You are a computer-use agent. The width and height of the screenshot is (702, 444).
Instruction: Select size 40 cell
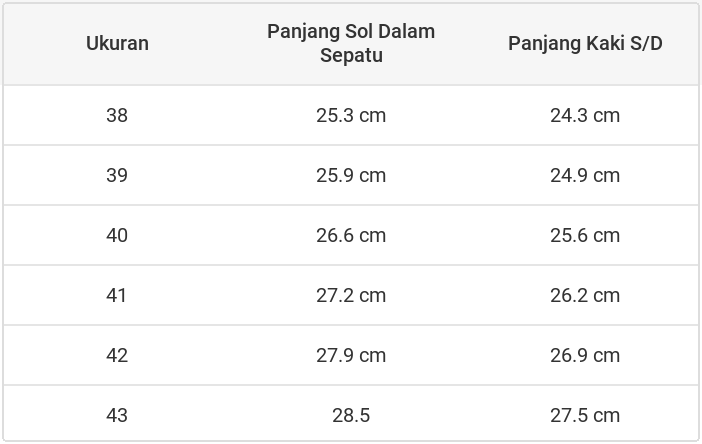point(117,235)
